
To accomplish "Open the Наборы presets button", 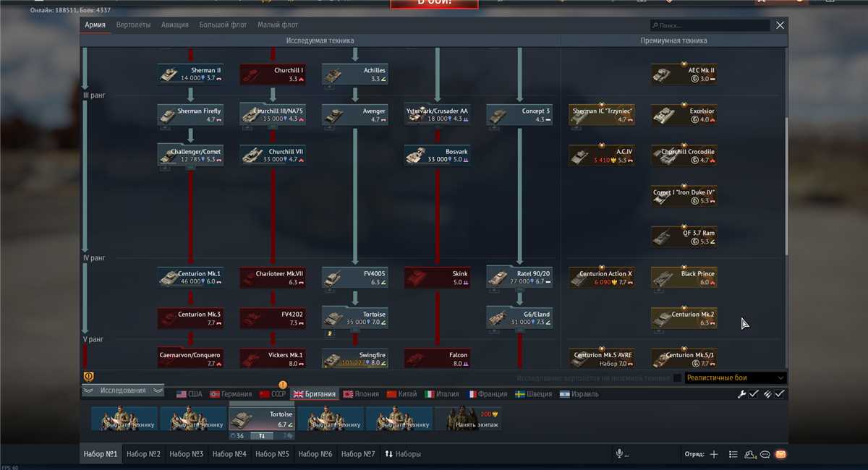I will [404, 454].
